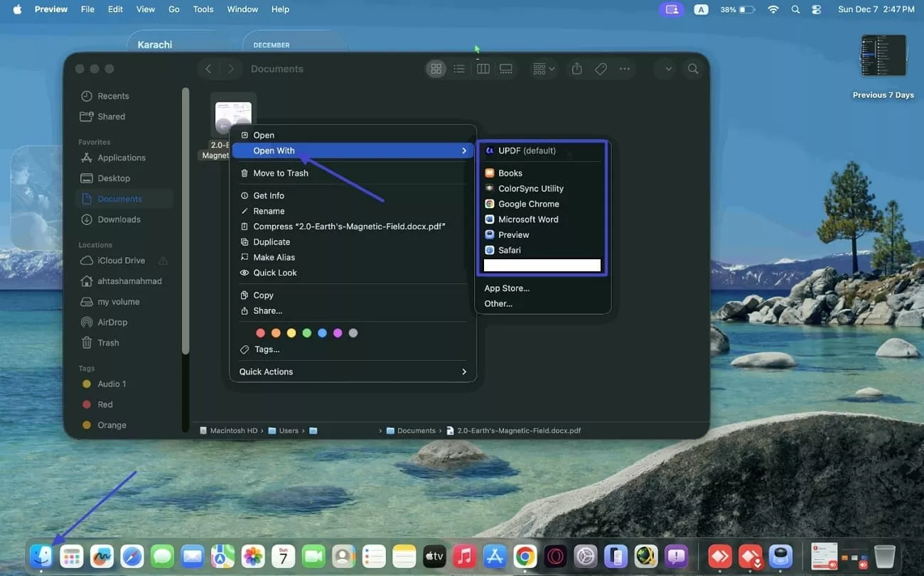Screen dimensions: 924x576
Task: Select Google Chrome from the Open With list
Action: tap(528, 204)
